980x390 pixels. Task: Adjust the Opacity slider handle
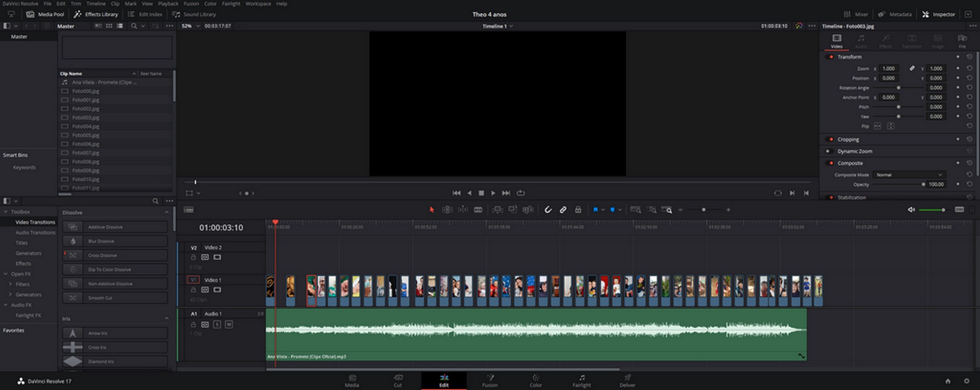click(x=923, y=184)
